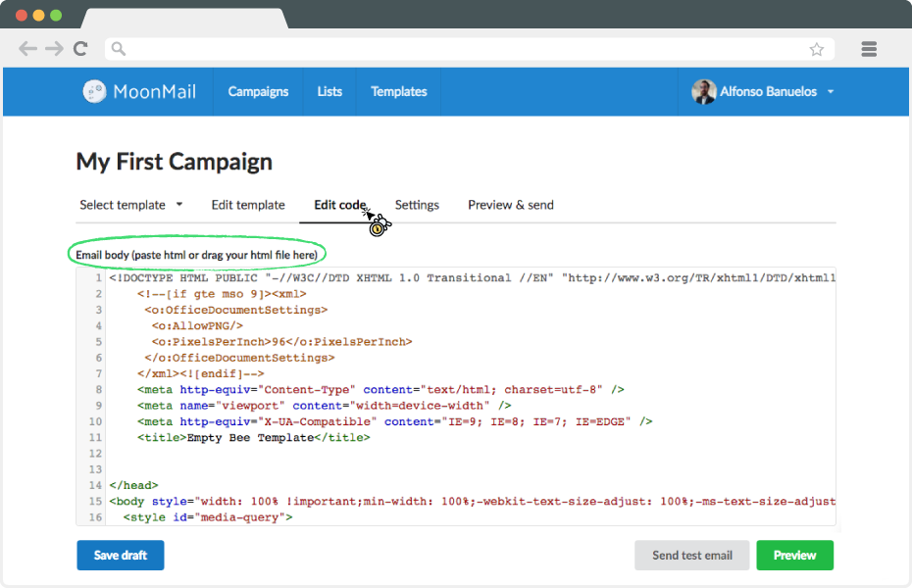
Task: Click the Send test email button
Action: coord(692,555)
